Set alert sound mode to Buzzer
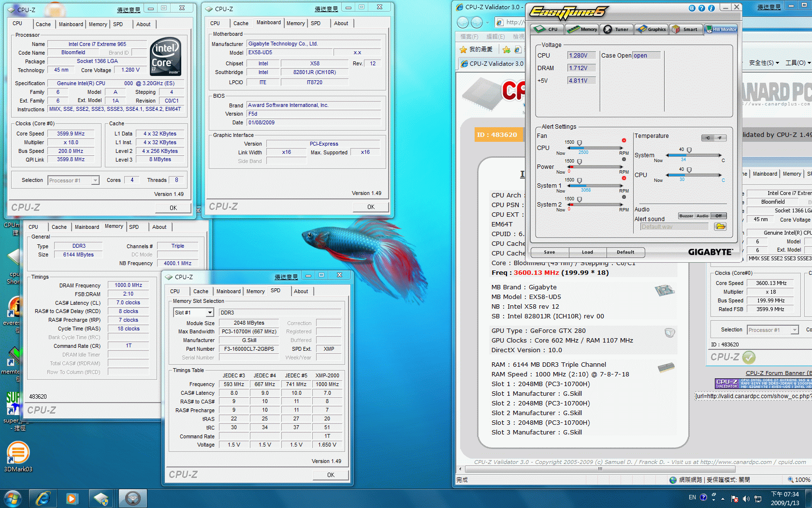The width and height of the screenshot is (812, 508). [686, 216]
